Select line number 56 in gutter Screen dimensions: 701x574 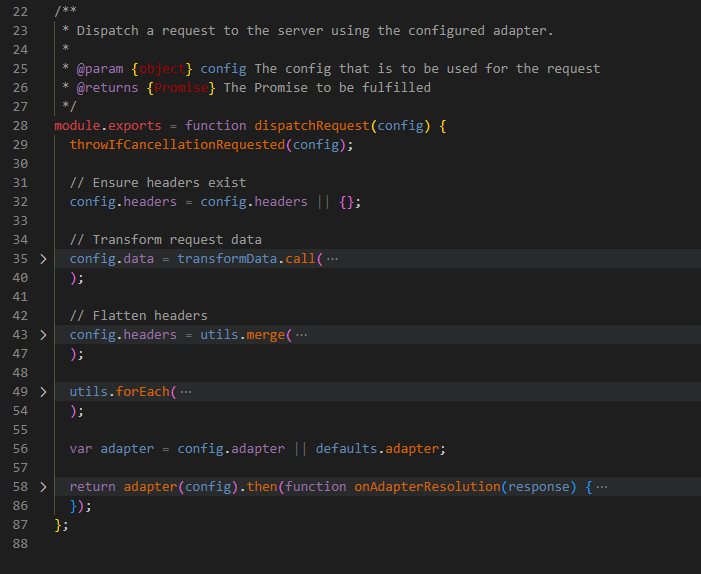(x=21, y=449)
